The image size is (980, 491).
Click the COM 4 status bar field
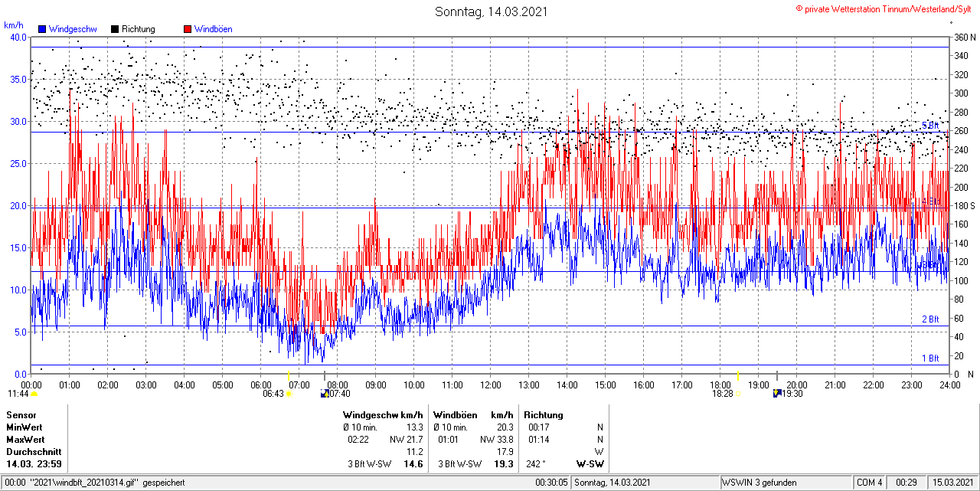pyautogui.click(x=870, y=483)
